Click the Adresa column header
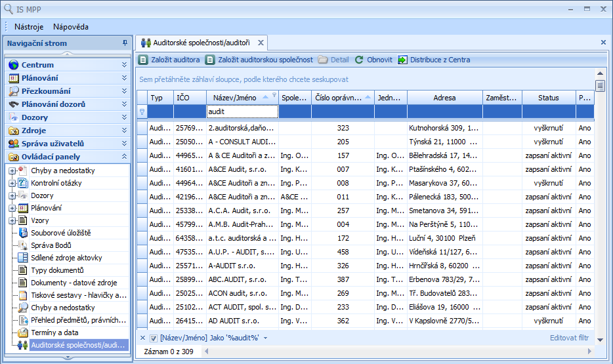This screenshot has height=364, width=613. point(444,98)
